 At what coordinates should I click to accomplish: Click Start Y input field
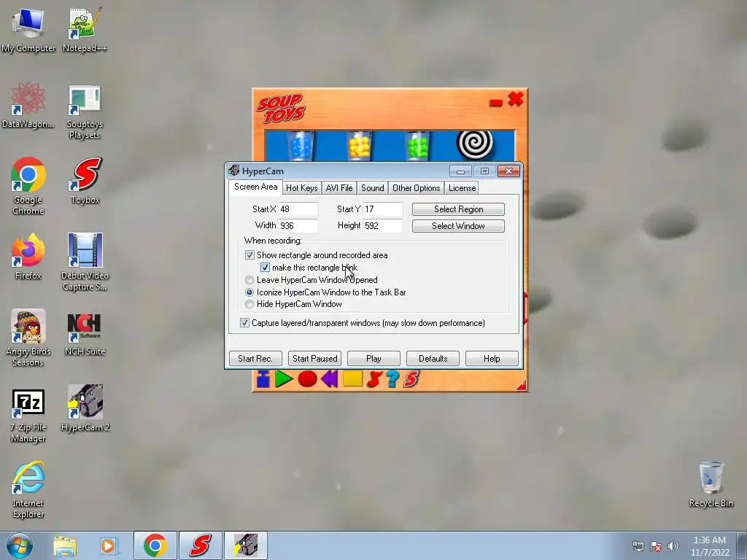pos(383,209)
